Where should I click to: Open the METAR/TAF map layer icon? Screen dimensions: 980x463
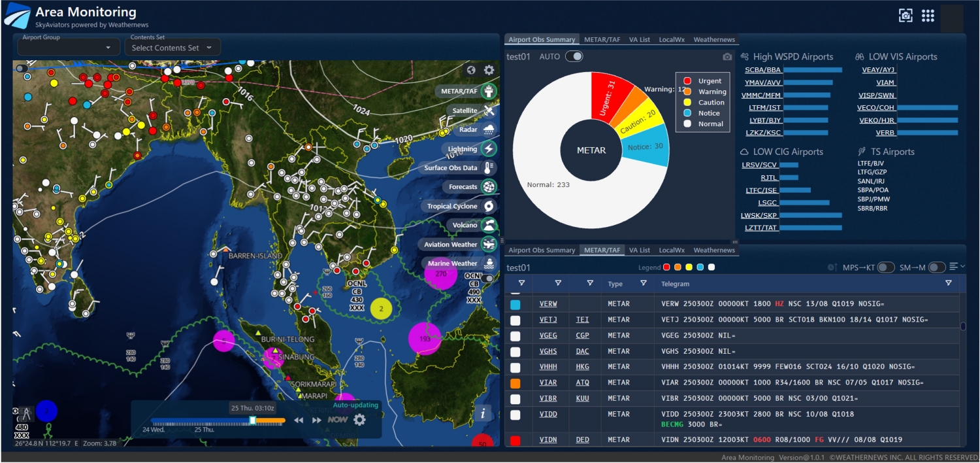pos(489,92)
